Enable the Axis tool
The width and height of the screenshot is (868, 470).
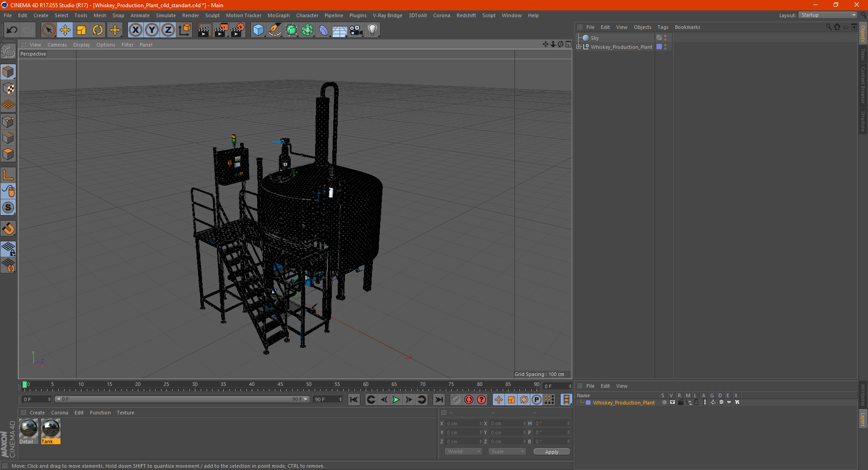8,175
